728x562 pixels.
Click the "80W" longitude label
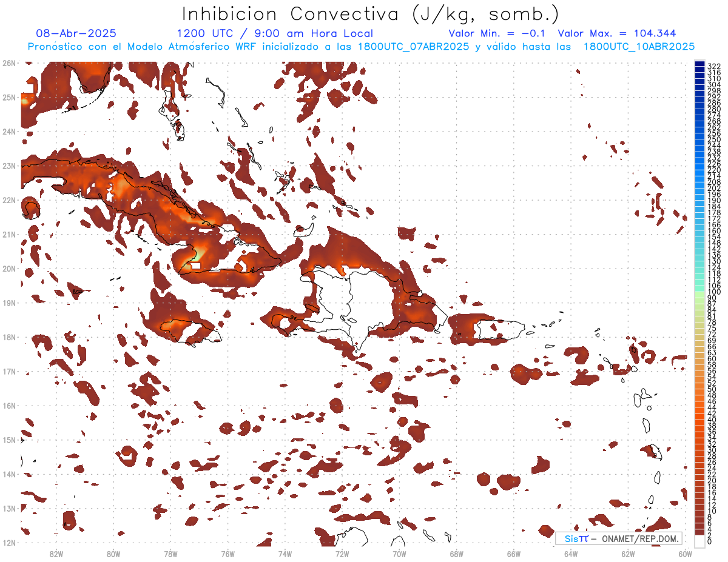pos(113,554)
